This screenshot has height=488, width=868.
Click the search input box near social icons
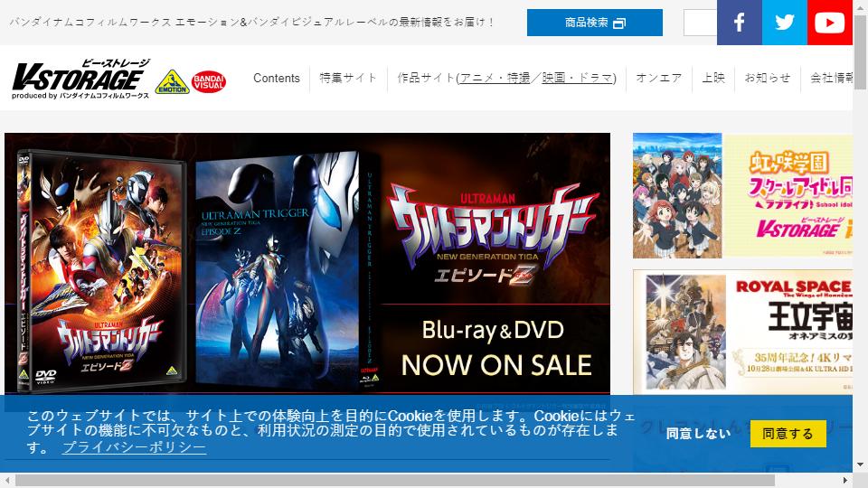[700, 23]
